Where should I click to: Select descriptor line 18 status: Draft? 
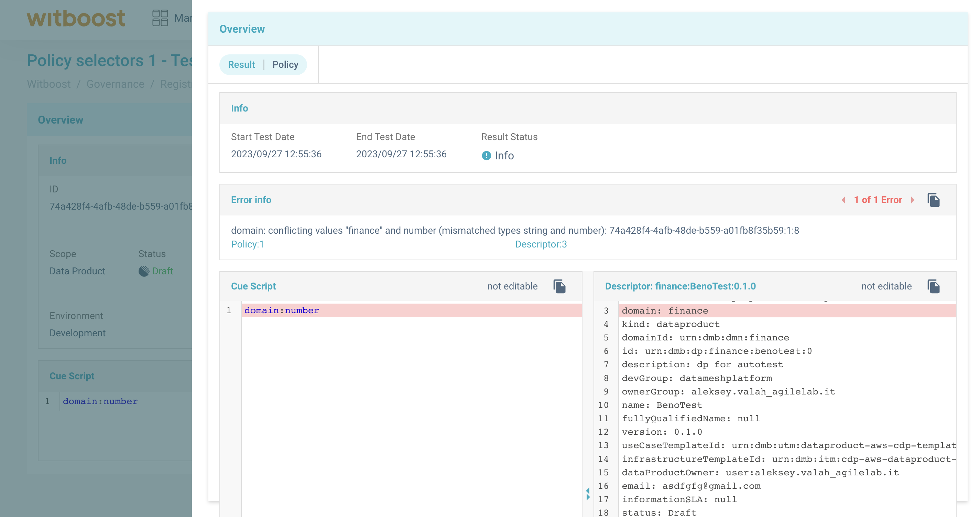[x=659, y=513]
